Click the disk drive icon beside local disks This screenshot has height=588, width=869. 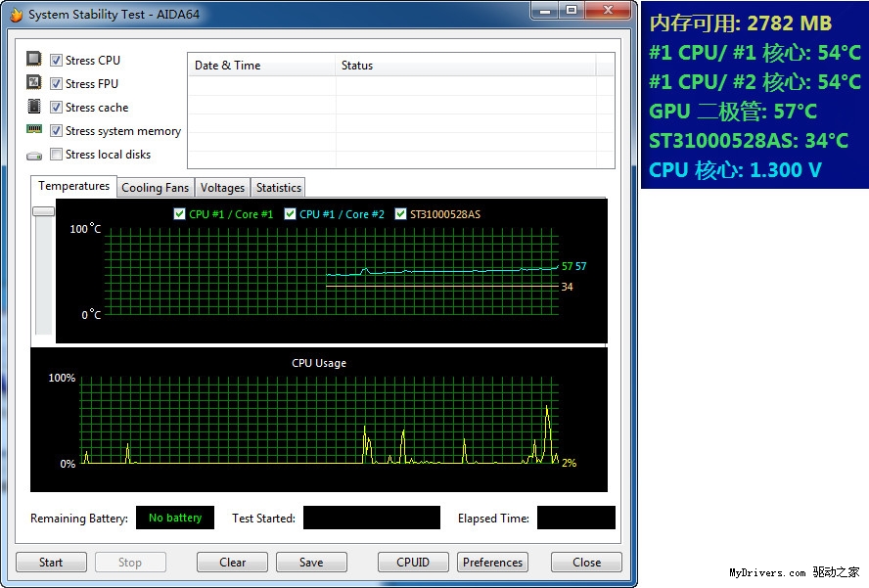click(x=34, y=155)
